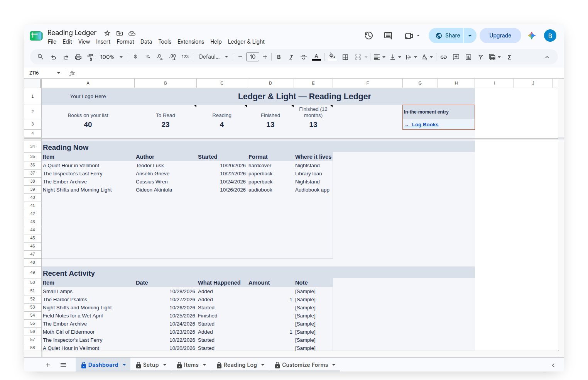Screen dimensions: 588x380
Task: Star the Reading Ledger document
Action: [107, 33]
